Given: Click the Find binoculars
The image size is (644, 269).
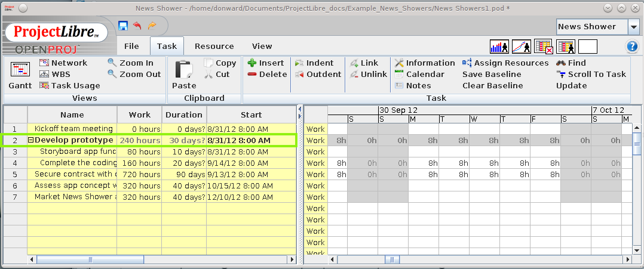Looking at the screenshot, I should 571,63.
